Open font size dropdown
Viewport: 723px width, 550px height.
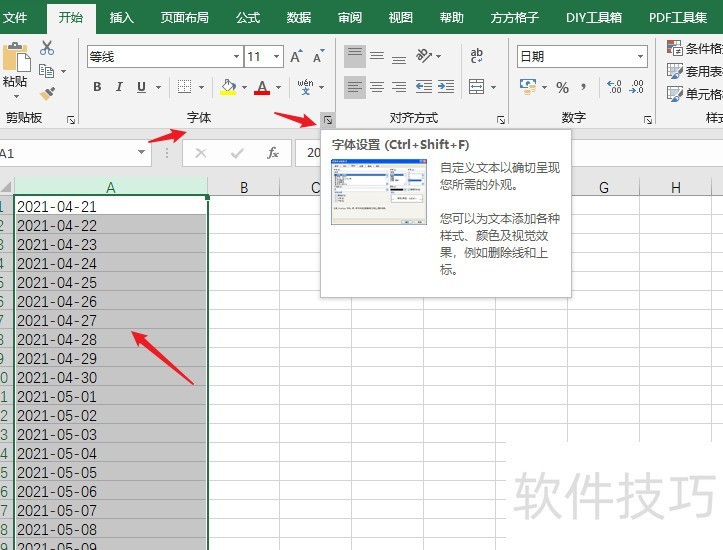(x=276, y=56)
